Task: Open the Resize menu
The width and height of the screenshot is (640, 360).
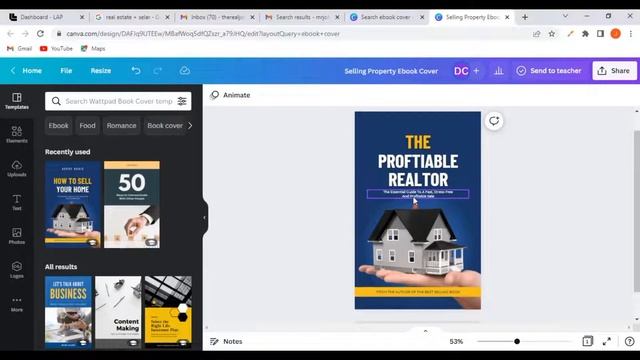Action: [101, 71]
